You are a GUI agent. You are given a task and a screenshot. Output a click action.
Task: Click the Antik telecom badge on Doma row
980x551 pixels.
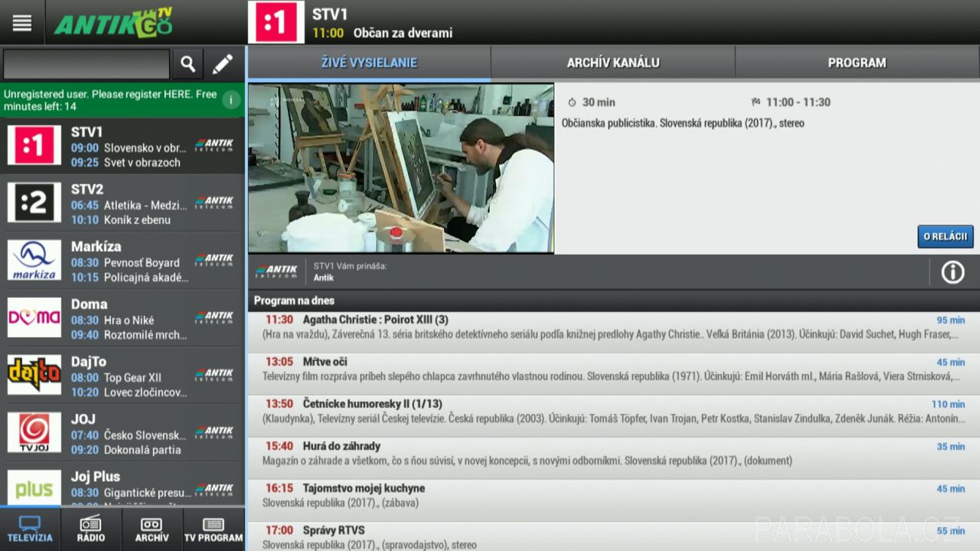tap(214, 317)
